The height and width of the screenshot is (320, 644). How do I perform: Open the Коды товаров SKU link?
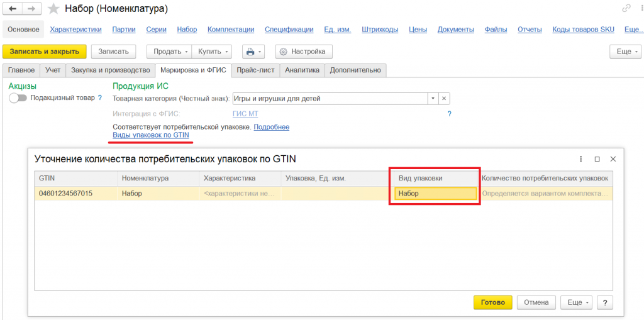pyautogui.click(x=583, y=30)
